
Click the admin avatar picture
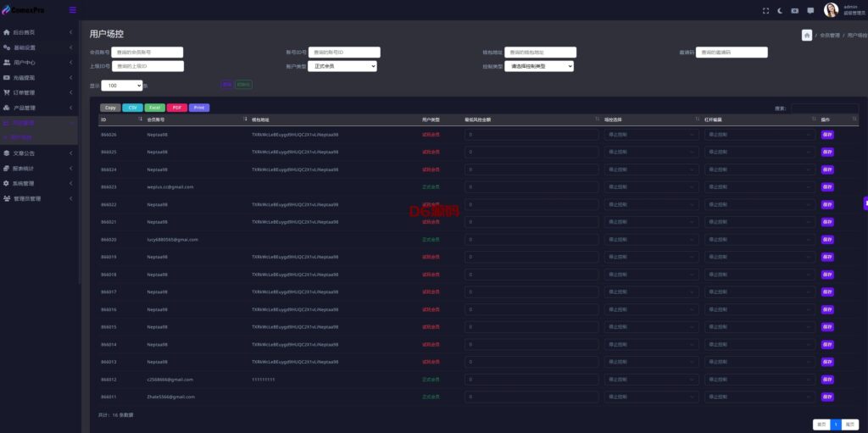(x=831, y=10)
